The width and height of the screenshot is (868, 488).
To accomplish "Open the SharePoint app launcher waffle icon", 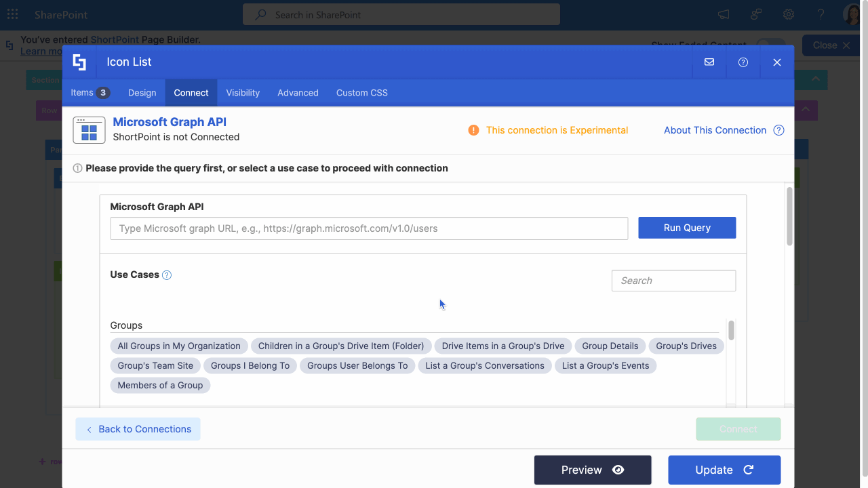I will pyautogui.click(x=12, y=14).
